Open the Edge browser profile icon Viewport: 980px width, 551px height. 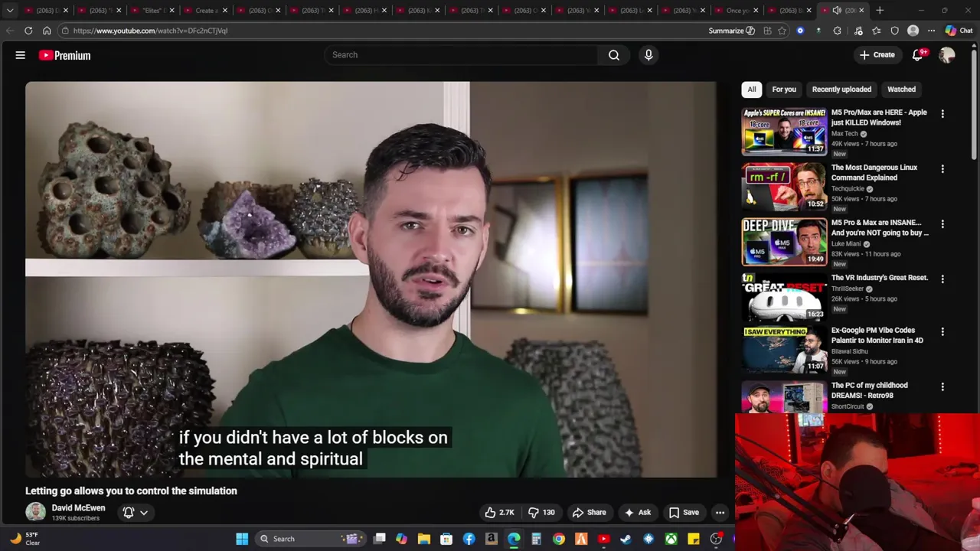point(913,31)
